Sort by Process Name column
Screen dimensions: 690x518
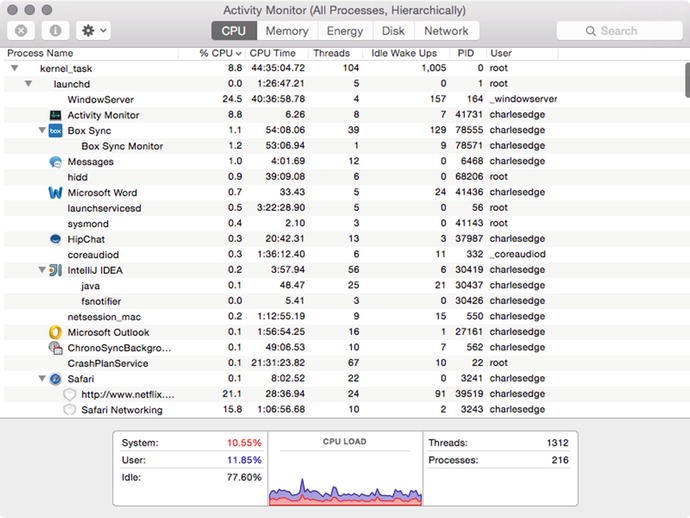tap(40, 53)
